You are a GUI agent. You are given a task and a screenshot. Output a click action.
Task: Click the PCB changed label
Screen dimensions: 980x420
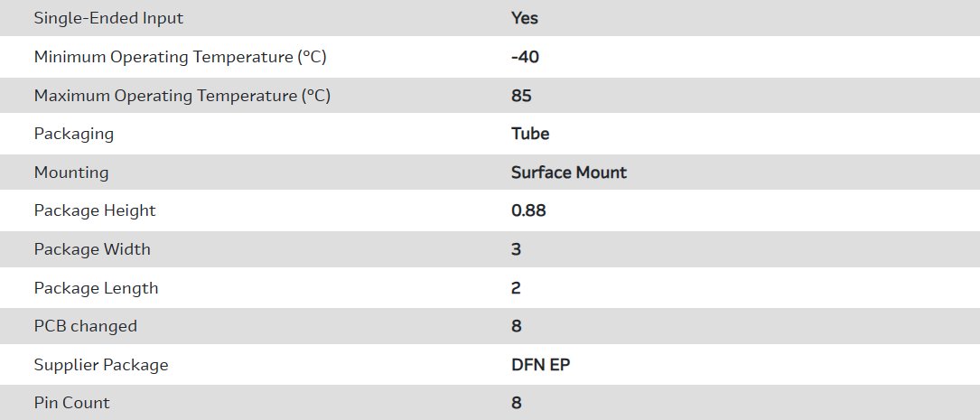[86, 326]
